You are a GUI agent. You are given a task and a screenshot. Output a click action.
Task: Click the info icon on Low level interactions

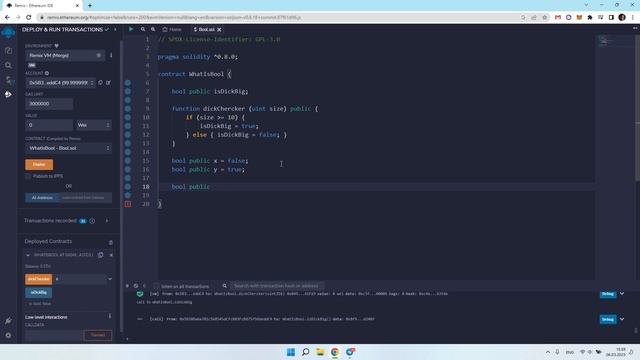(110, 316)
